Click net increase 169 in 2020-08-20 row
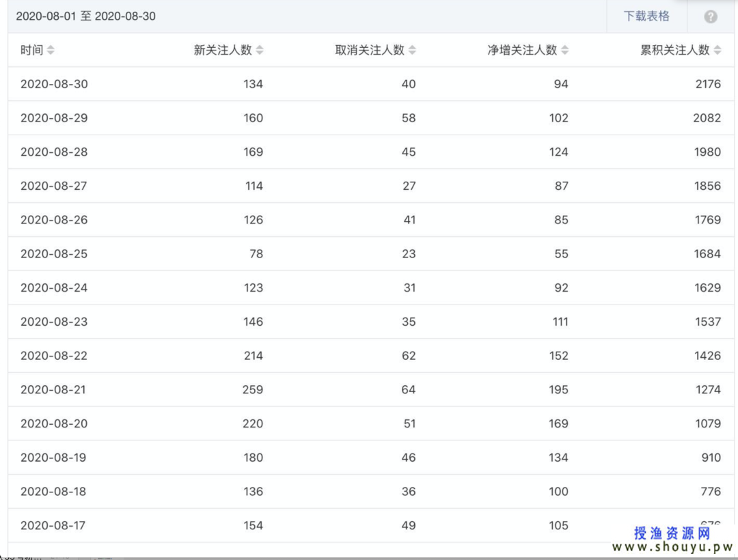Screen dimensions: 738x560 [558, 423]
